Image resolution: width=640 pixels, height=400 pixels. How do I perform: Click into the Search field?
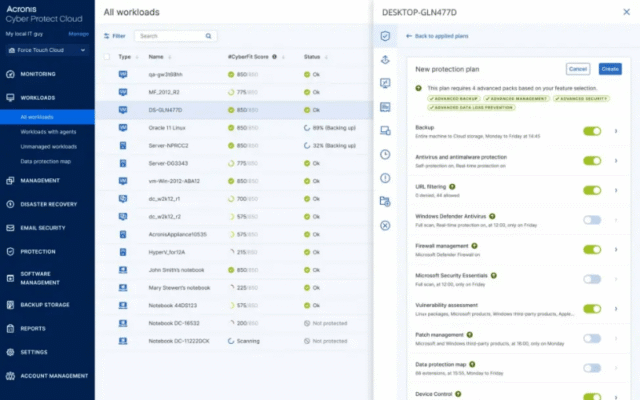coord(176,36)
